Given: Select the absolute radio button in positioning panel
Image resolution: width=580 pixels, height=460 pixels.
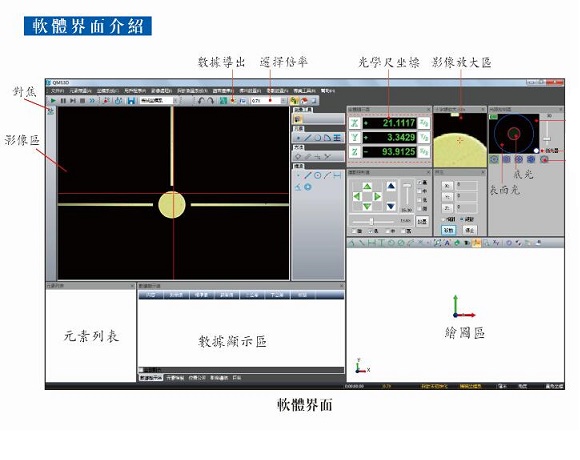Looking at the screenshot, I should click(x=462, y=219).
